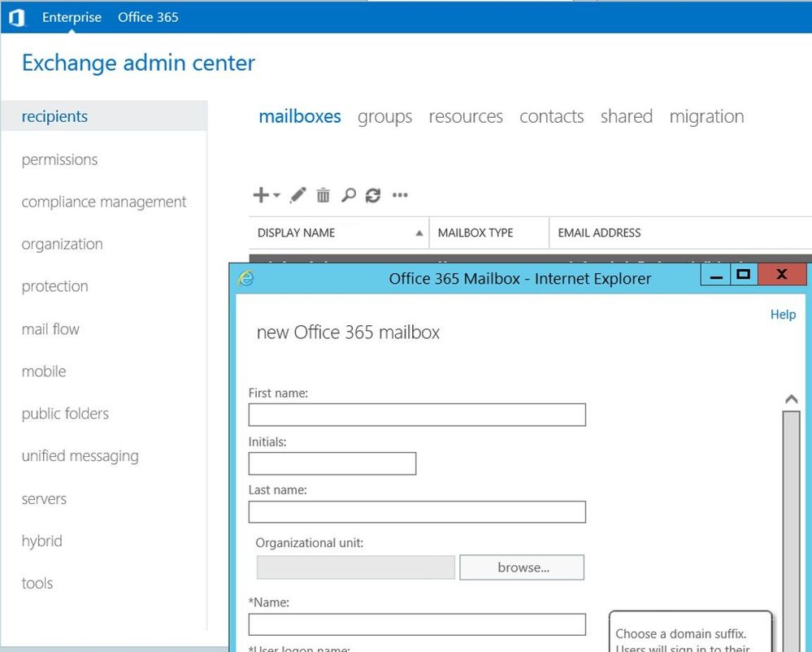Go to organization section

click(62, 245)
